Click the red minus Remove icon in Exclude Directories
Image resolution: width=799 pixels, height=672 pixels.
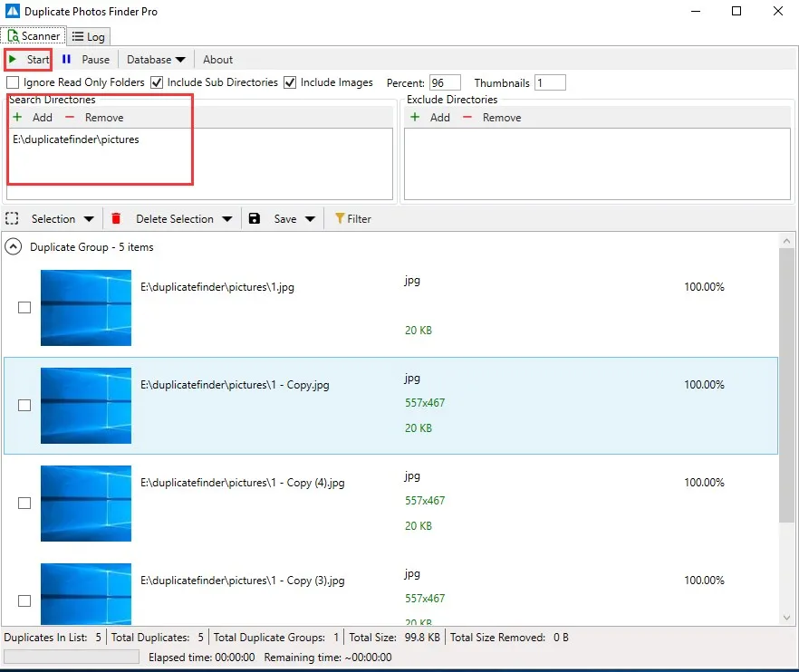tap(467, 118)
